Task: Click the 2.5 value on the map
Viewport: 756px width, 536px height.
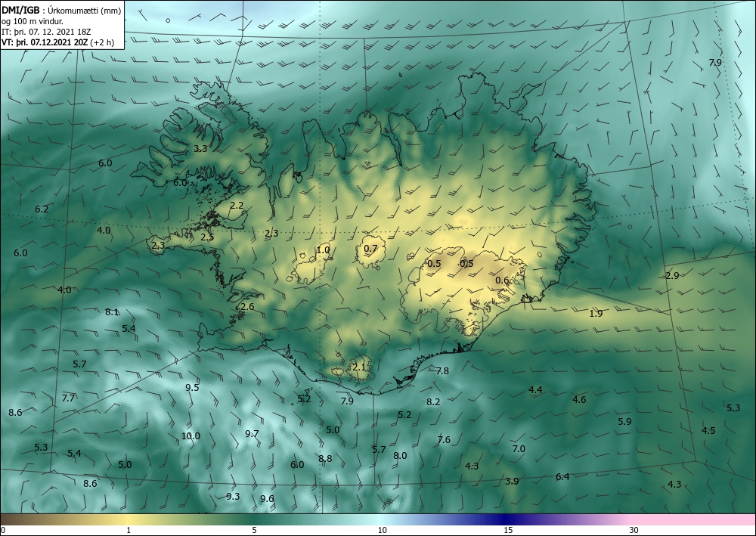Action: click(207, 237)
